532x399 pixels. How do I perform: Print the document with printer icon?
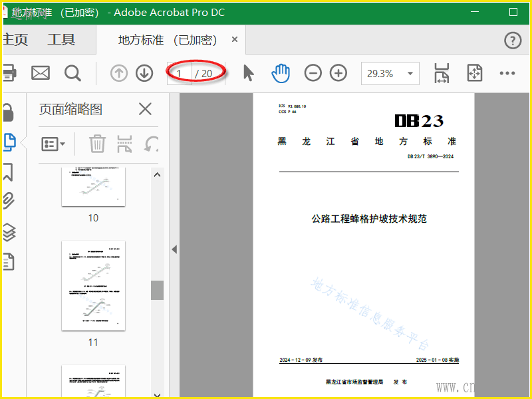point(9,73)
